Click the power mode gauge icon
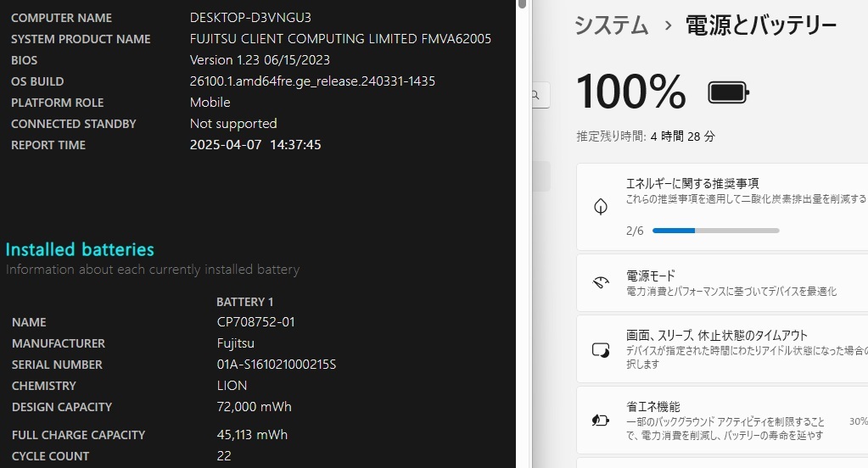Screen dimensions: 868x468 pyautogui.click(x=601, y=282)
